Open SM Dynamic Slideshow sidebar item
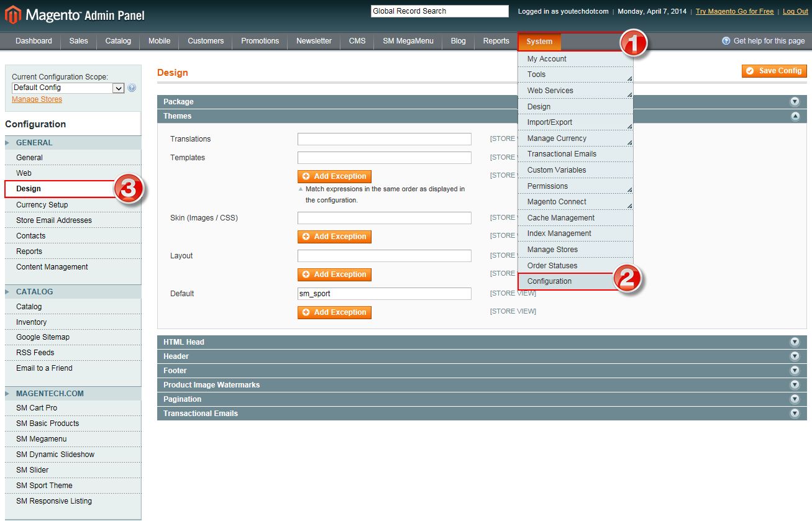 73,455
